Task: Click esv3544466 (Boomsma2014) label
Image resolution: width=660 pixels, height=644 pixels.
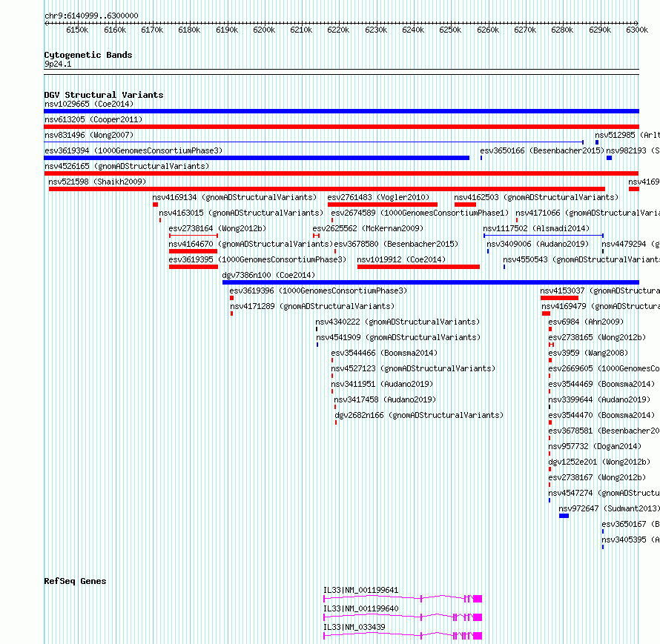Action: point(384,353)
